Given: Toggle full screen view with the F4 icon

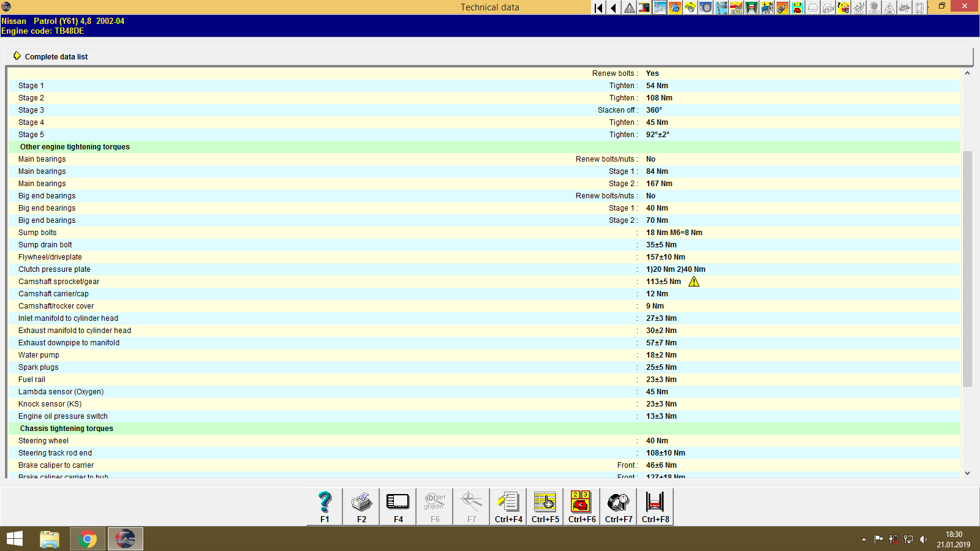Looking at the screenshot, I should (398, 506).
